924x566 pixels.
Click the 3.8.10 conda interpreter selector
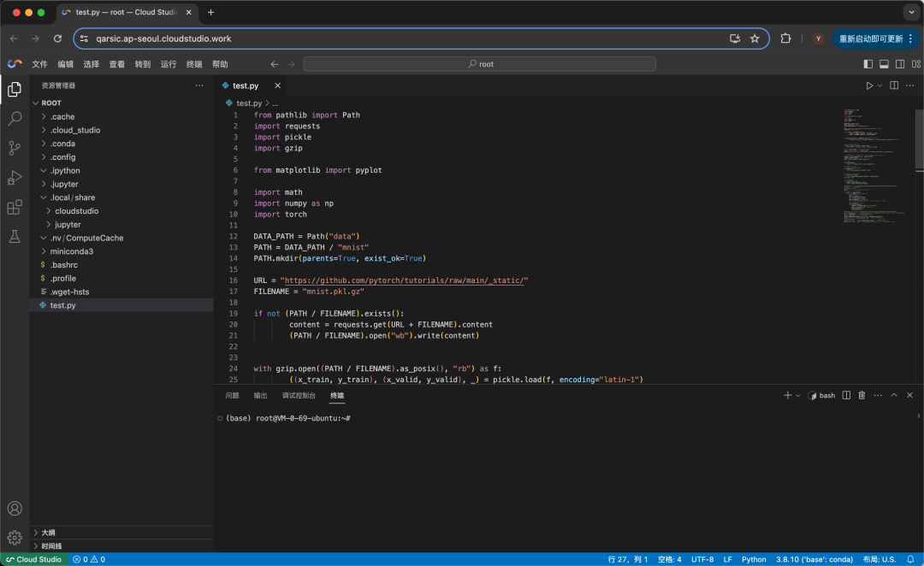point(814,559)
